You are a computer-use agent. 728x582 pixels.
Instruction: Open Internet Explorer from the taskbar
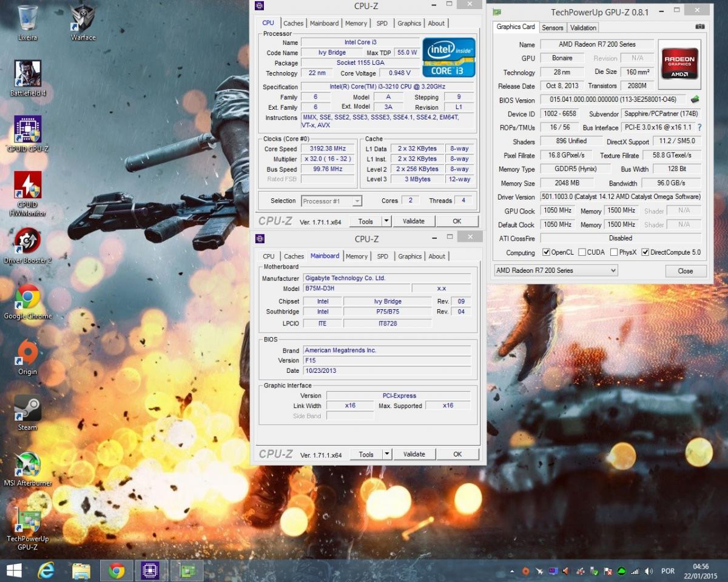pyautogui.click(x=46, y=570)
